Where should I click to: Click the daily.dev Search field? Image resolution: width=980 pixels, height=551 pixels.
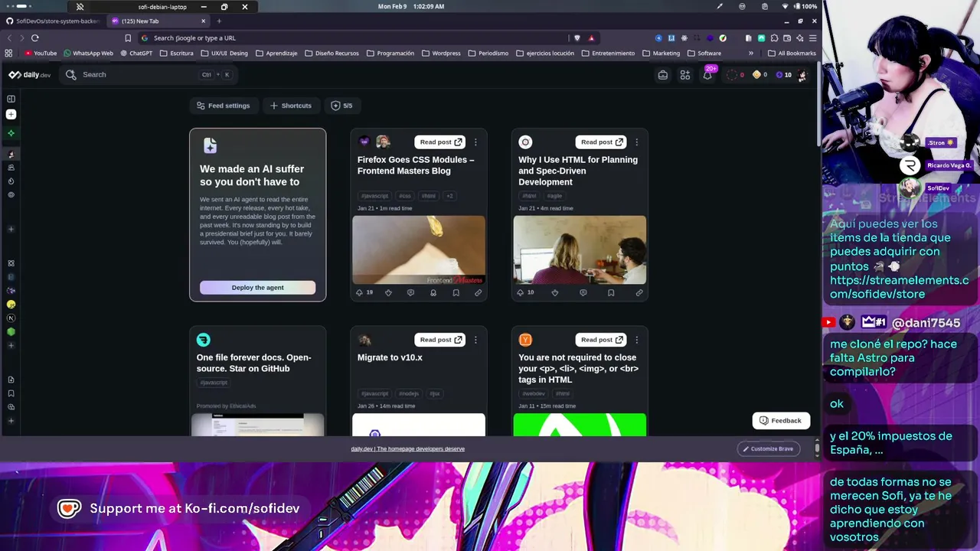click(x=149, y=74)
